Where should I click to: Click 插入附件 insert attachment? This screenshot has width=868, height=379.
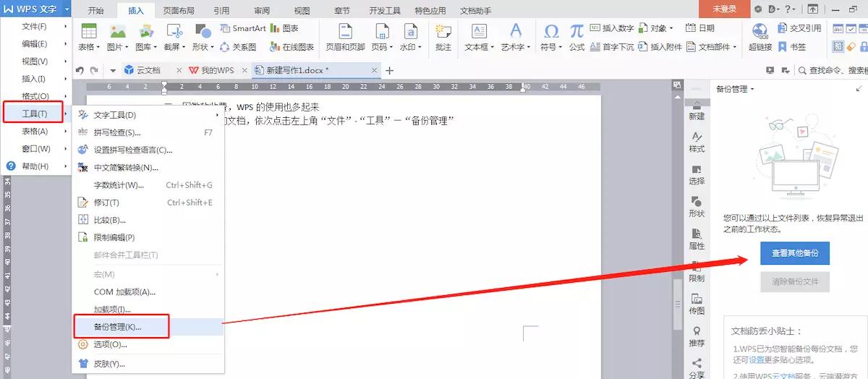point(660,47)
